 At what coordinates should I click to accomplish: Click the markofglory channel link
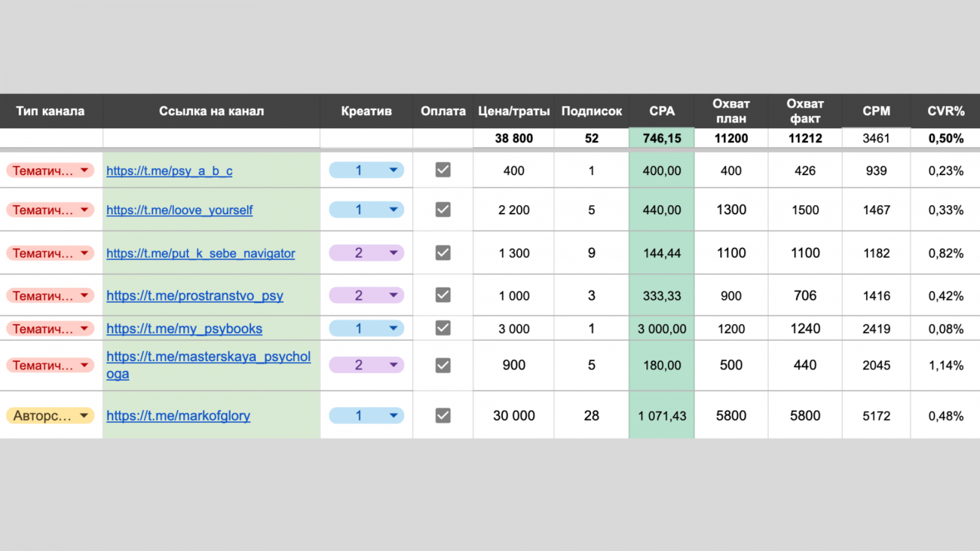click(178, 416)
